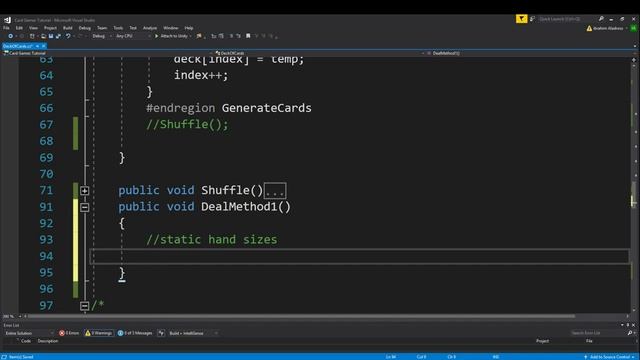
Task: Click the Increase Indent toolbar icon
Action: 221,36
